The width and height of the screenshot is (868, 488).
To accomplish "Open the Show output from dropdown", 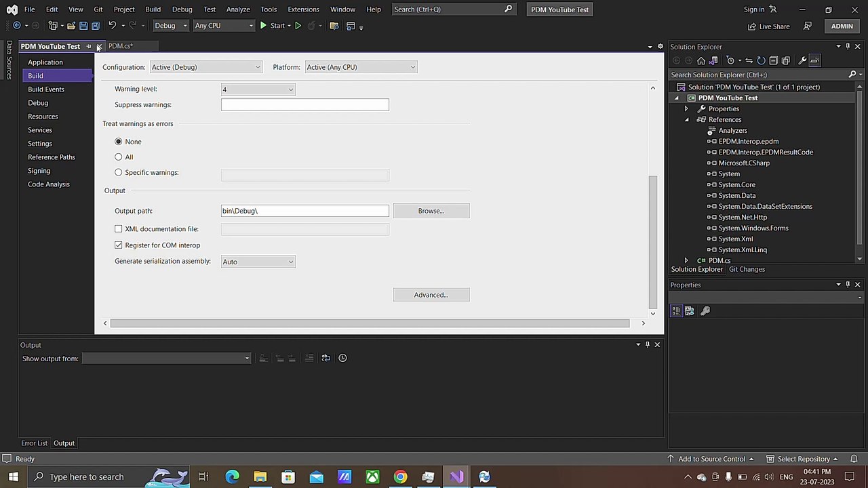I will (x=166, y=359).
